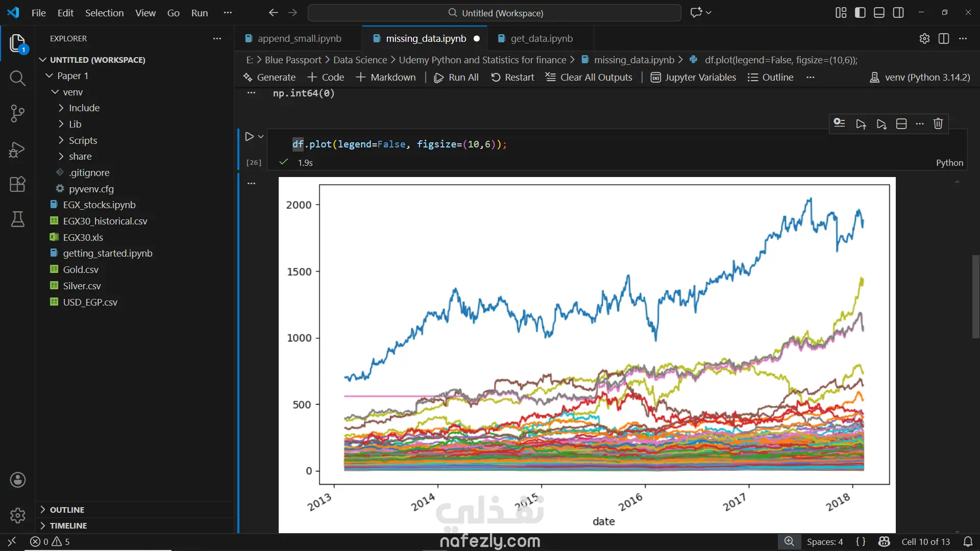
Task: Expand the Scripts folder
Action: click(83, 140)
